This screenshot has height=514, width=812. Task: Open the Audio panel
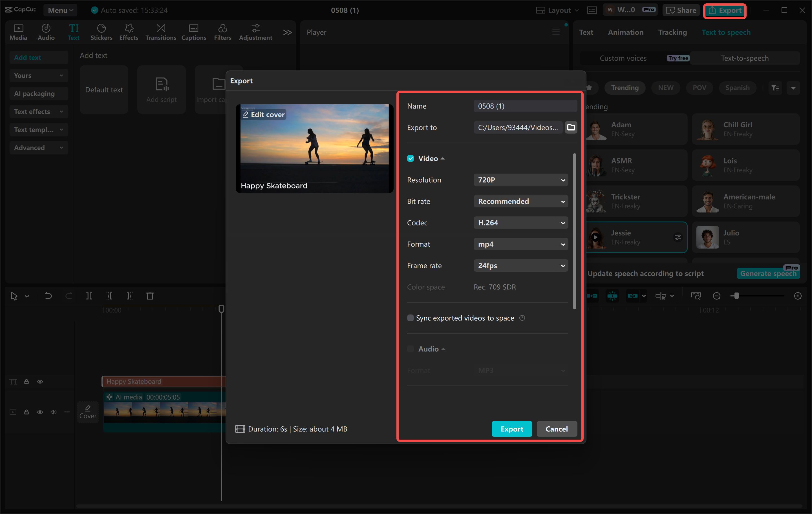[46, 32]
